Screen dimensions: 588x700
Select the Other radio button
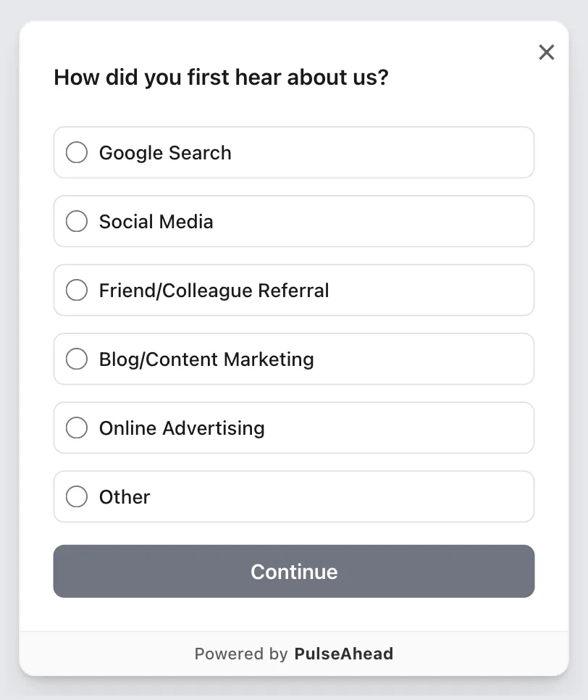(76, 496)
